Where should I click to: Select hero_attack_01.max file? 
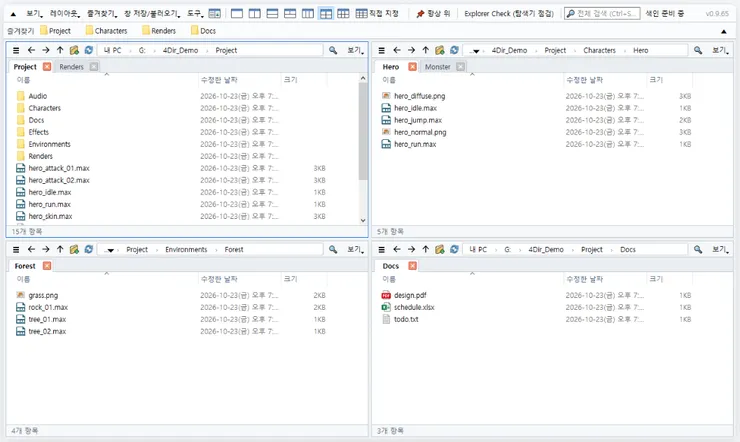pyautogui.click(x=59, y=168)
